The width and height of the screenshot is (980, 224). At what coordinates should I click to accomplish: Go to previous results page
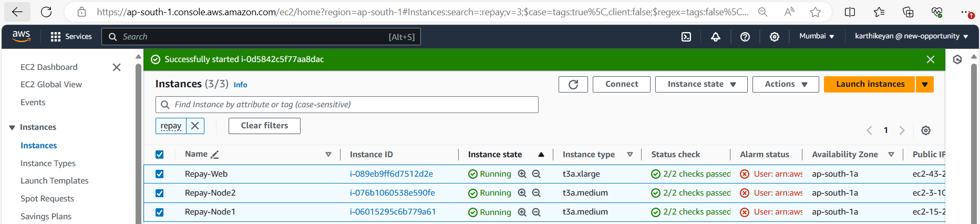pos(869,130)
